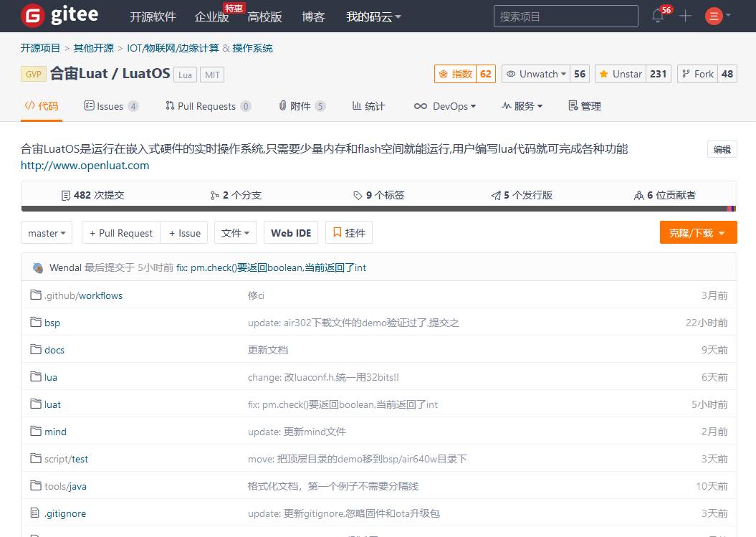756x537 pixels.
Task: View the 9 tags
Action: [x=379, y=196]
